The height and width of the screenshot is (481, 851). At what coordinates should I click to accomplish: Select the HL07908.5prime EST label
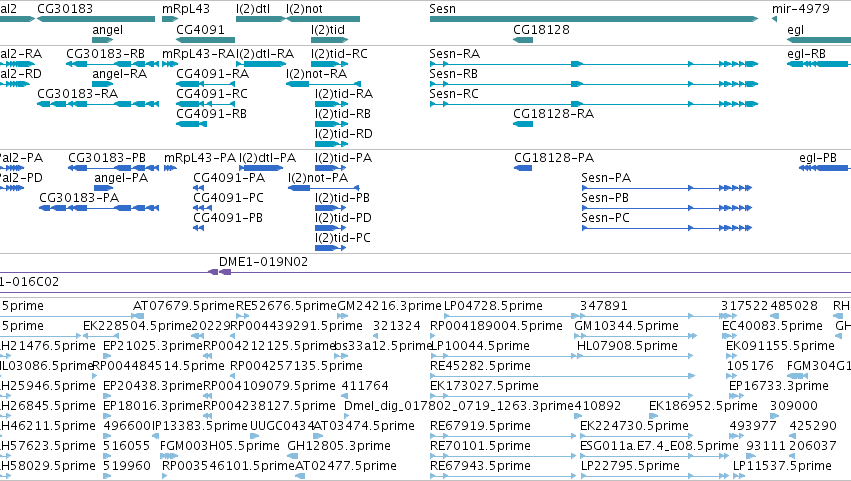pos(627,346)
